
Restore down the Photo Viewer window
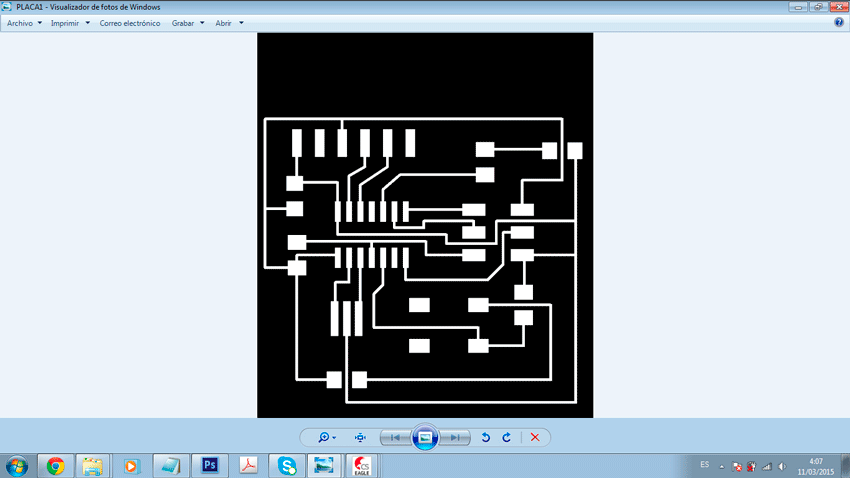point(818,7)
